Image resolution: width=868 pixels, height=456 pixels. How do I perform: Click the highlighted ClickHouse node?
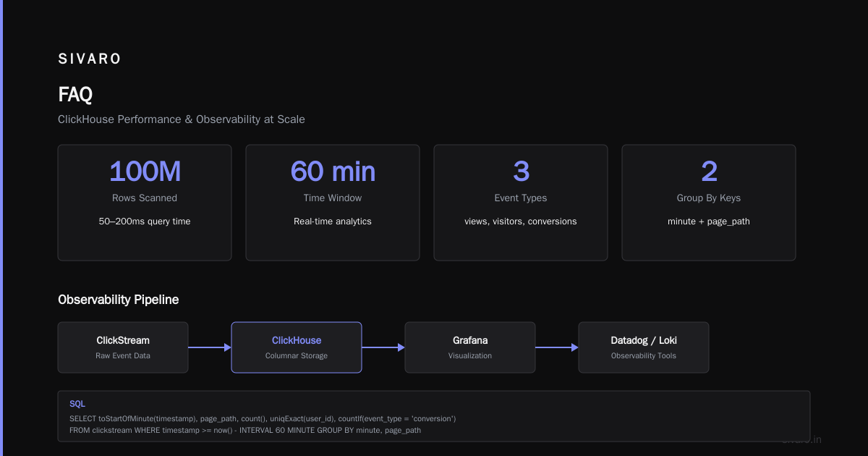tap(297, 347)
